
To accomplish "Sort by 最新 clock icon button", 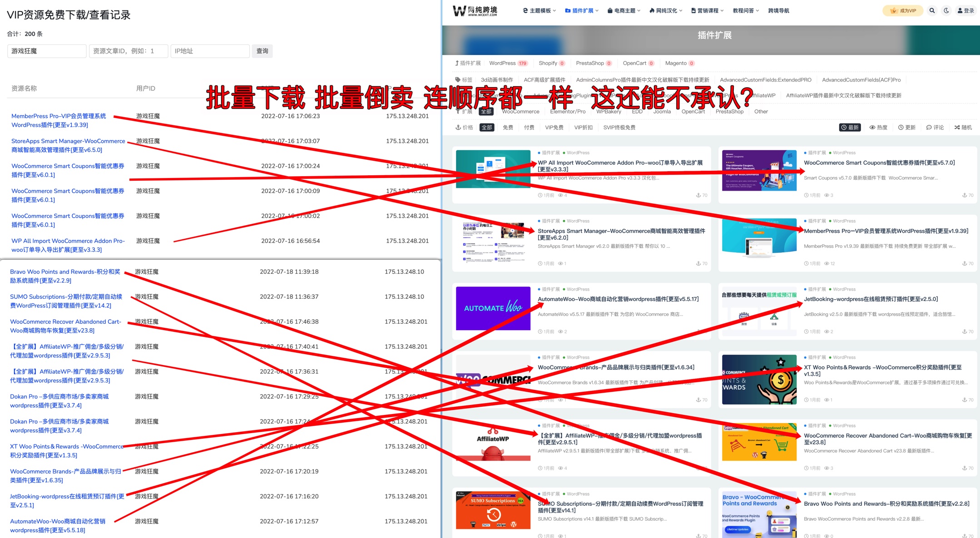I will [x=850, y=128].
